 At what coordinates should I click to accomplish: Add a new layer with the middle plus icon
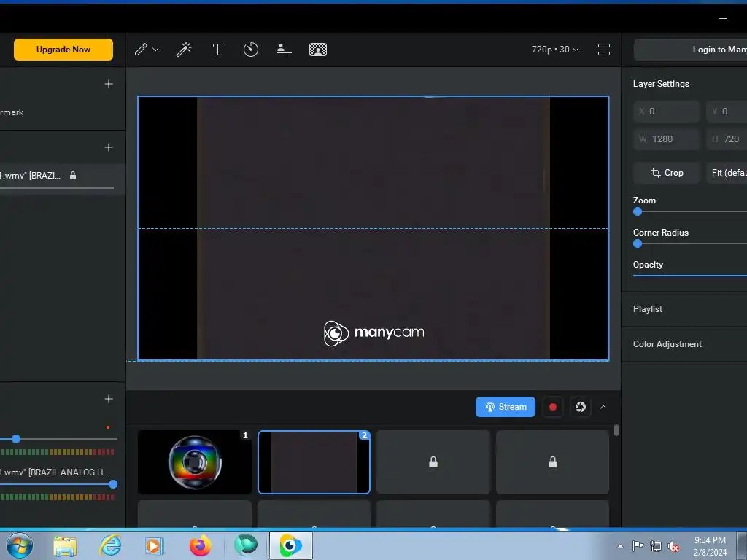coord(109,147)
